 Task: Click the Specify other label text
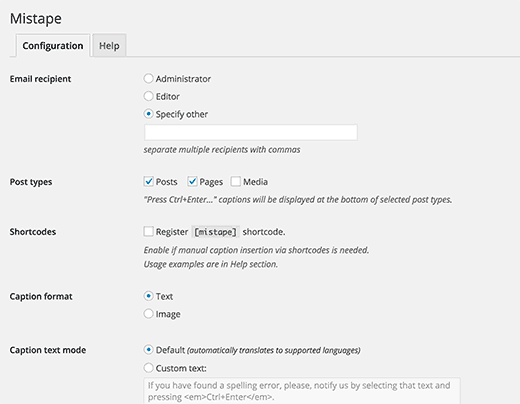[182, 114]
